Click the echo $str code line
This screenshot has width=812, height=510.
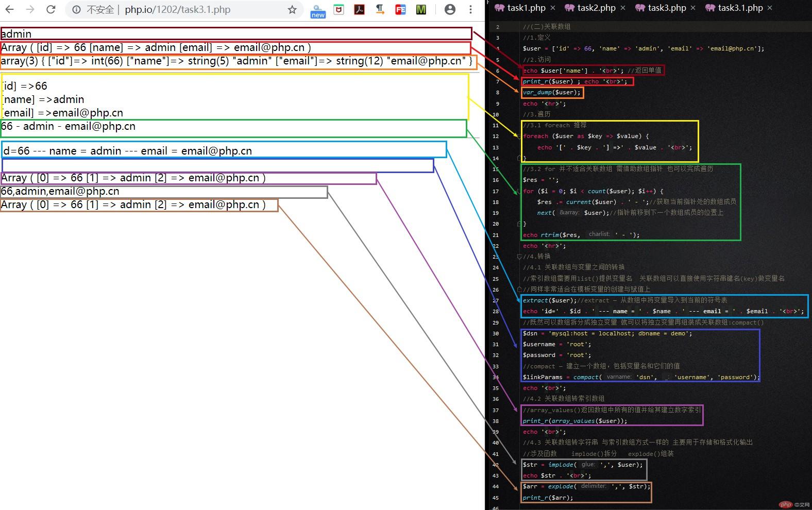tap(557, 475)
